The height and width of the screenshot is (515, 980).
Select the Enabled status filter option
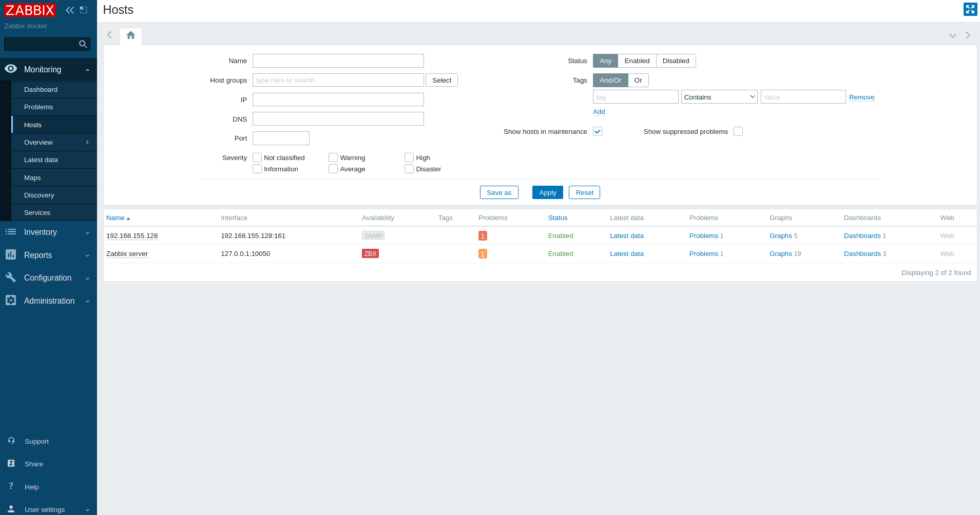637,61
